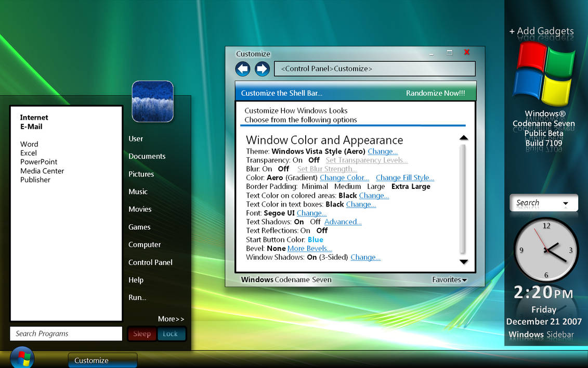Image resolution: width=588 pixels, height=368 pixels.
Task: Set Text Reflections to Off
Action: (x=322, y=231)
